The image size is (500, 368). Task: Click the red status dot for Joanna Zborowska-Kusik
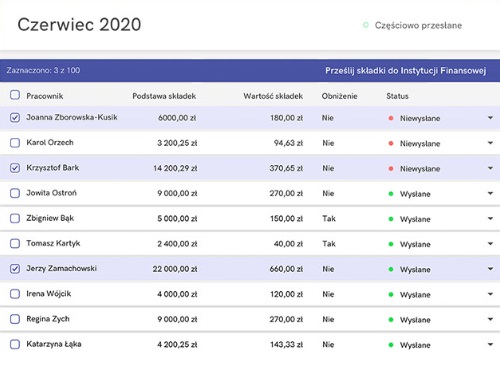391,118
